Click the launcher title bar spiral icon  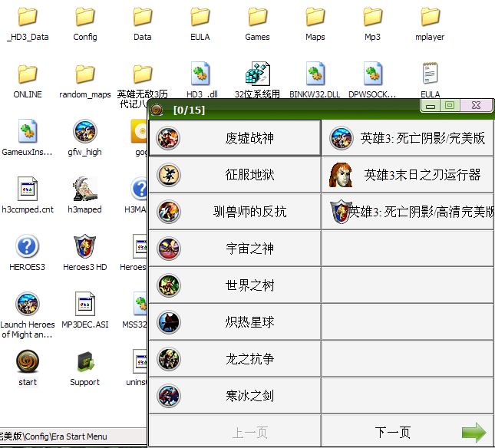tap(157, 110)
